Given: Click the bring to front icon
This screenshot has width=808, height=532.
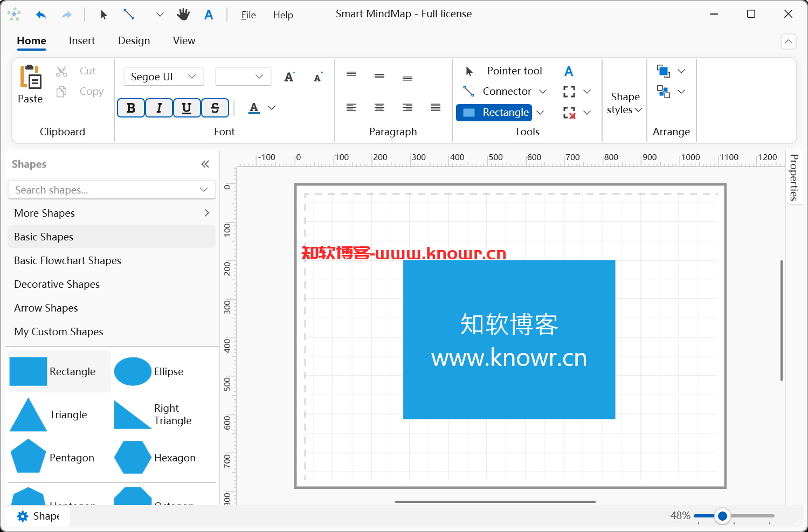Looking at the screenshot, I should tap(663, 71).
